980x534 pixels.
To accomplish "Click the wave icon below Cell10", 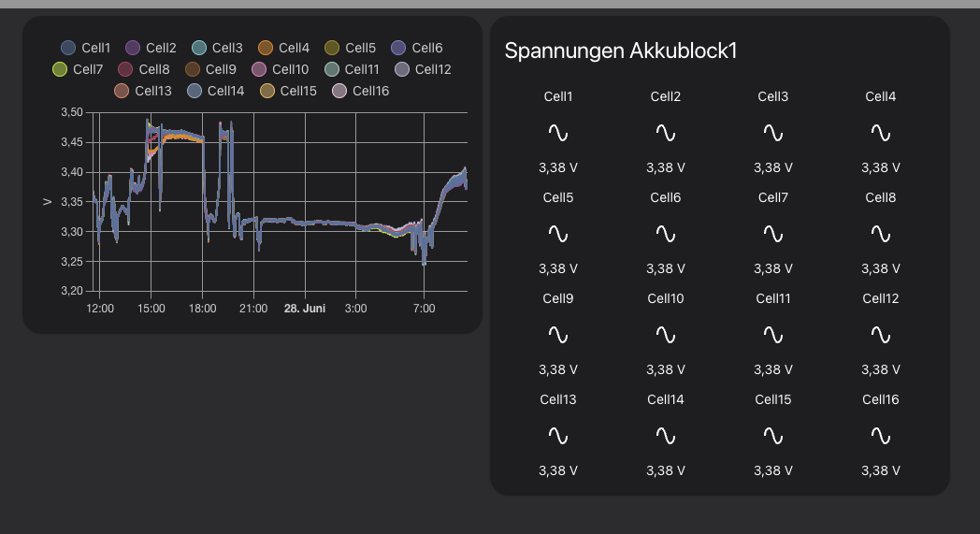I will pos(666,335).
